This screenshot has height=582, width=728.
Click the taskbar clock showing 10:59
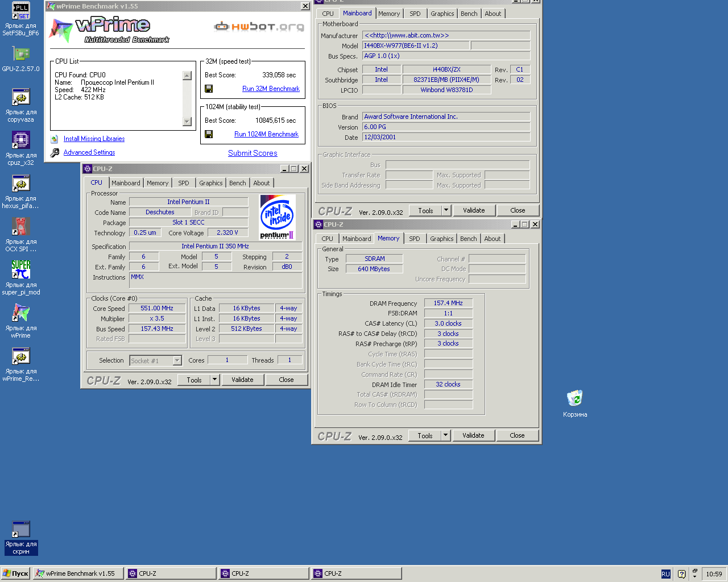(714, 574)
